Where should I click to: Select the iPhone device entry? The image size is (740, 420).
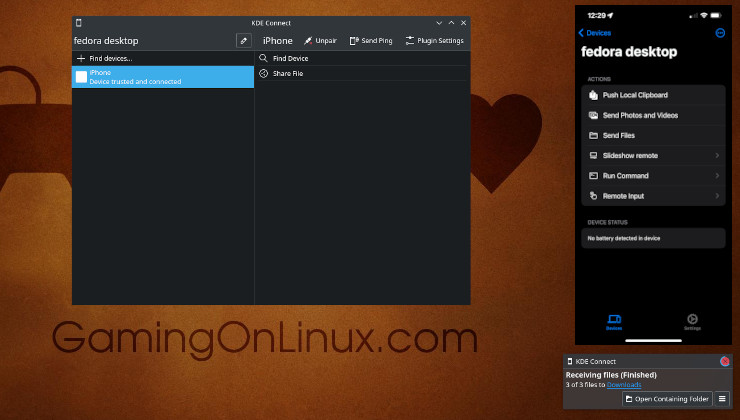tap(163, 77)
